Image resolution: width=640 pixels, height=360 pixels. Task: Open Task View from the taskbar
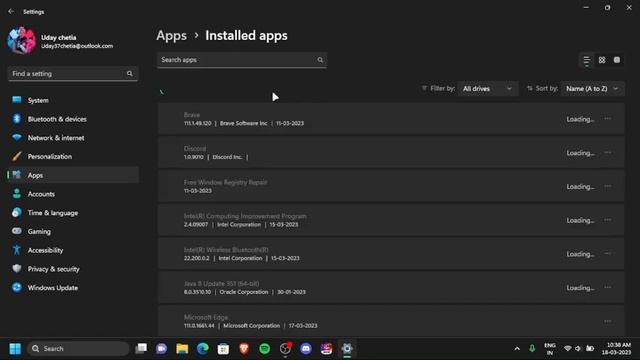click(x=141, y=349)
